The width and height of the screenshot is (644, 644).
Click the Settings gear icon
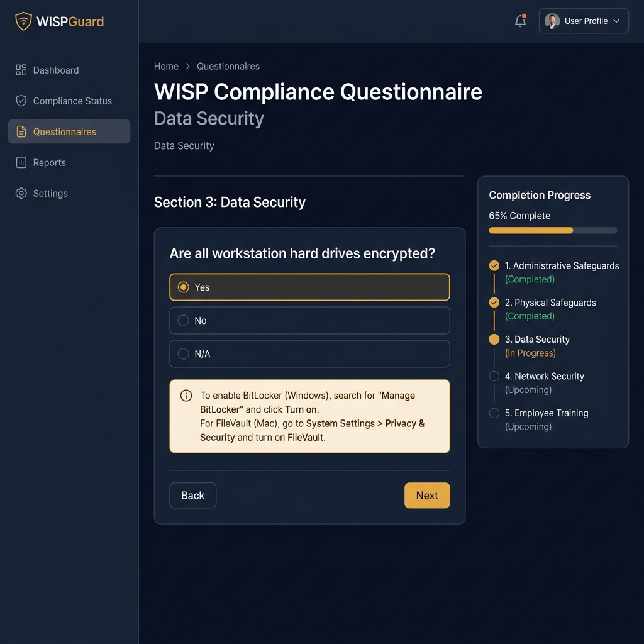pyautogui.click(x=21, y=193)
